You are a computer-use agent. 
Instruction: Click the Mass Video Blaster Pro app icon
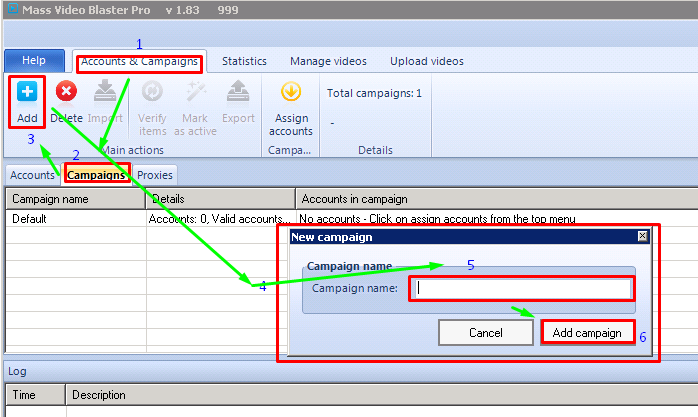coord(13,8)
